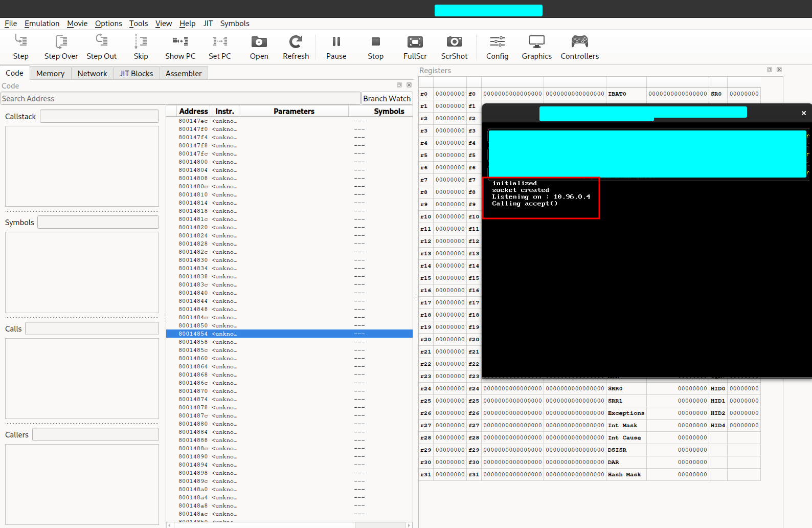This screenshot has width=812, height=528.
Task: Click the Branch Watch button
Action: [x=387, y=98]
